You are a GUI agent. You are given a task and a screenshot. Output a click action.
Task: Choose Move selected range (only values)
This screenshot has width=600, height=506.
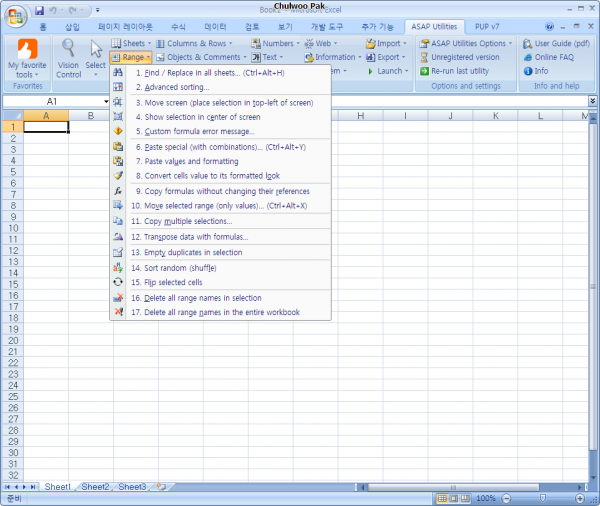click(221, 206)
